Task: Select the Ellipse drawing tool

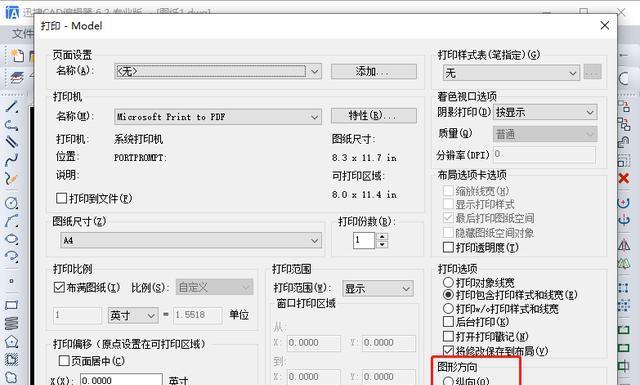Action: click(11, 239)
